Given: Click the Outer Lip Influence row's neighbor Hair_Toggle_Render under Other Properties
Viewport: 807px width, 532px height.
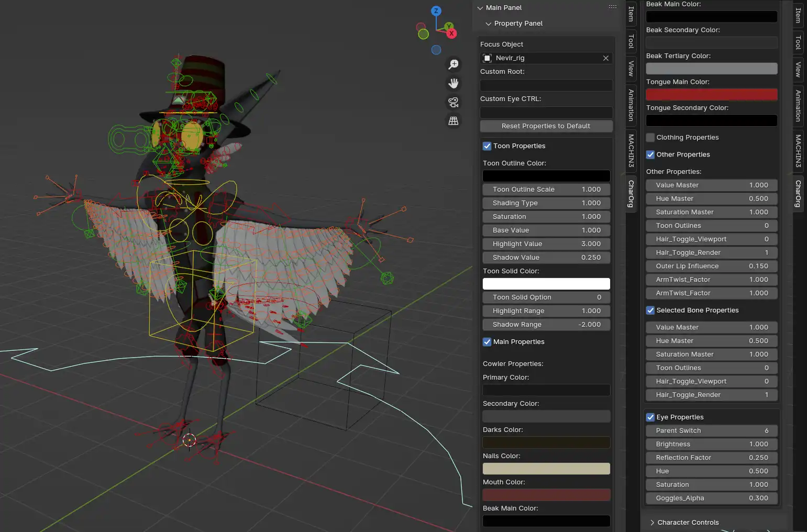Looking at the screenshot, I should (712, 253).
